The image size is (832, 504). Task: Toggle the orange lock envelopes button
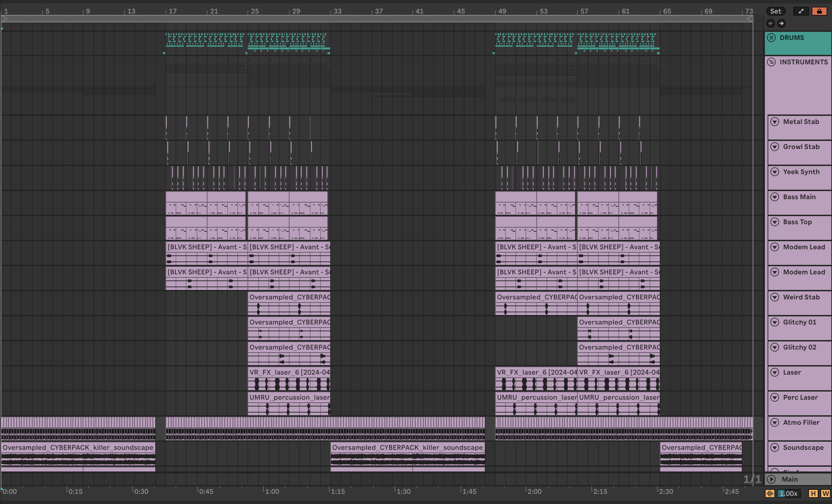pyautogui.click(x=819, y=11)
